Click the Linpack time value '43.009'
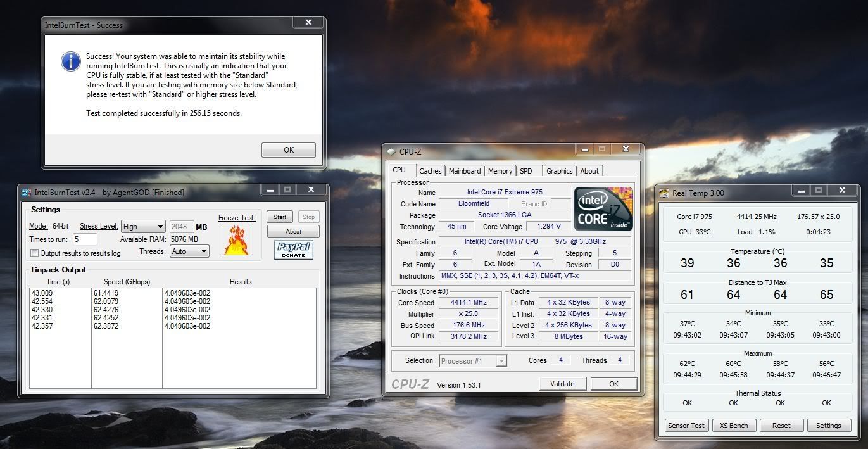 point(42,293)
